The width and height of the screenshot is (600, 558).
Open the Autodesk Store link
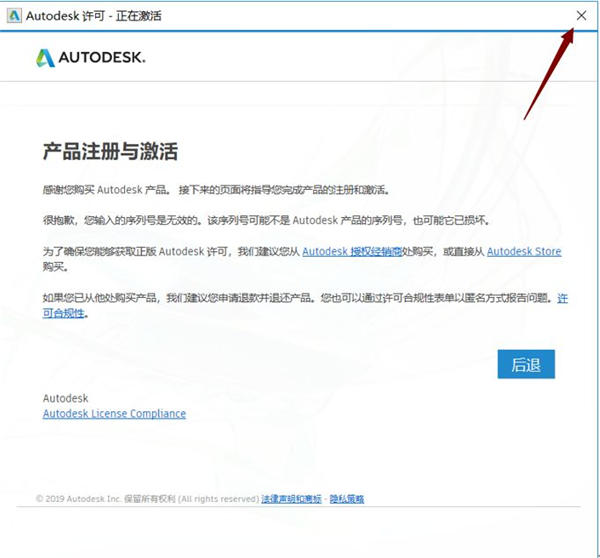click(x=524, y=251)
